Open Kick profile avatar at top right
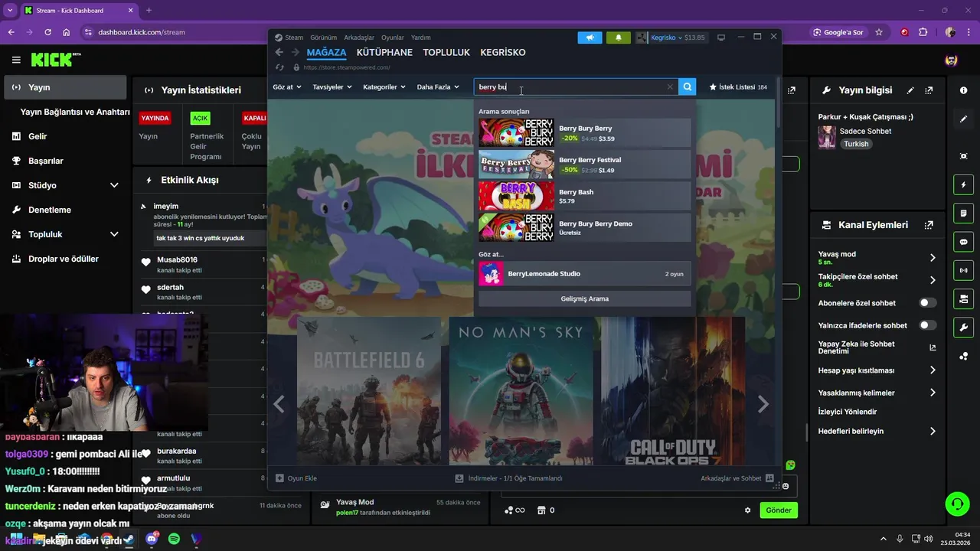This screenshot has height=551, width=980. point(951,60)
